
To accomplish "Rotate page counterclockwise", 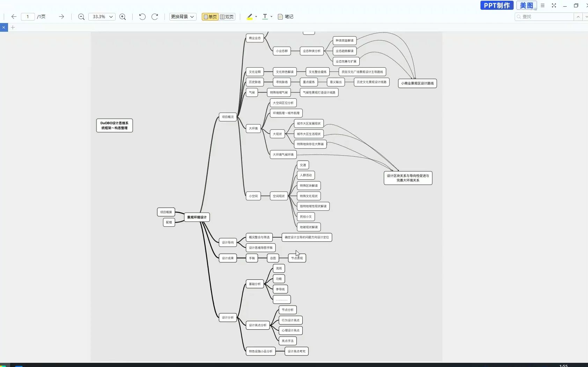I will [142, 16].
